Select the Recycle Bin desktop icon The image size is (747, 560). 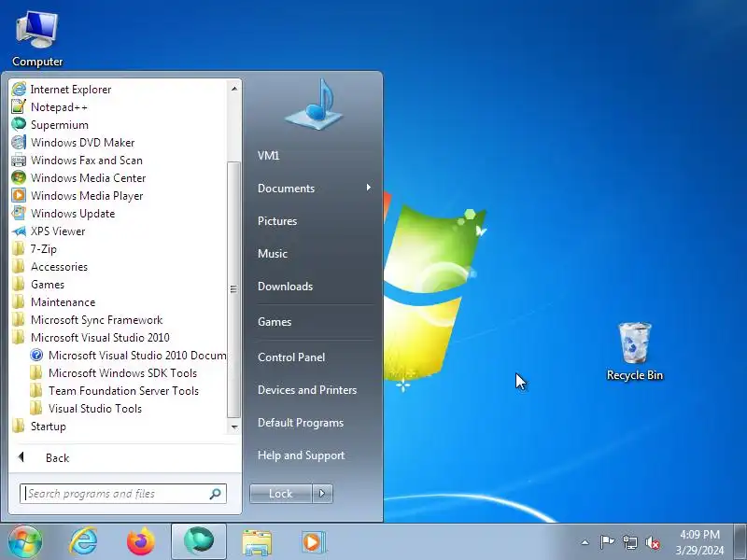click(x=635, y=352)
